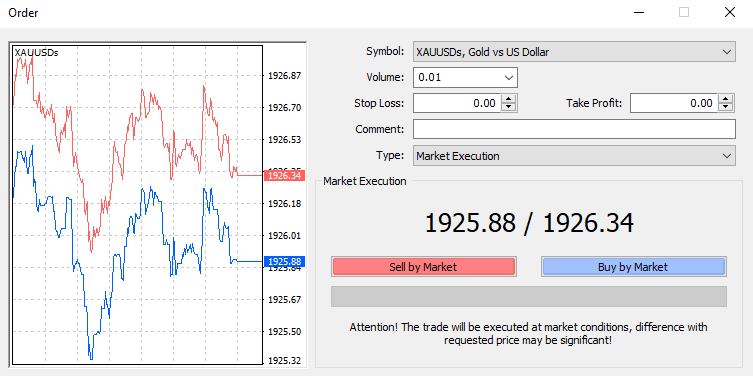This screenshot has height=376, width=753.
Task: Click Sell by Market button
Action: point(423,267)
